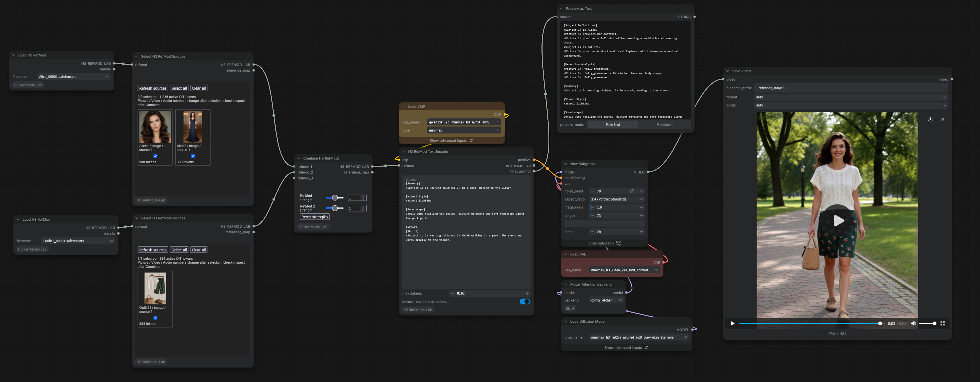Click Select all in the top Select Sources node

click(179, 88)
